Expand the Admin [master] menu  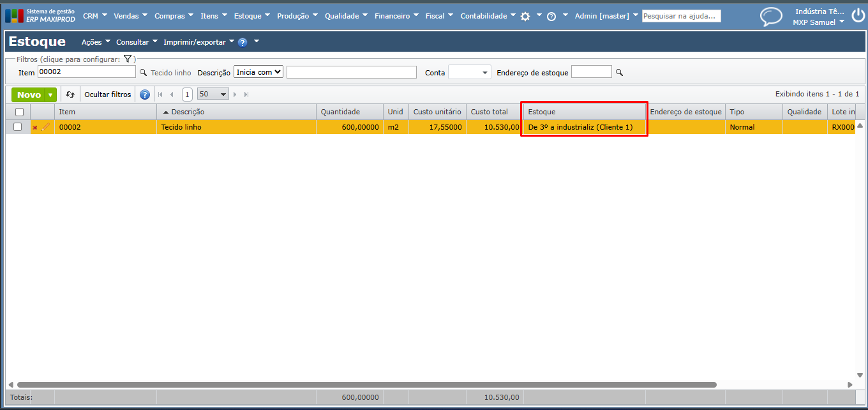(x=606, y=16)
